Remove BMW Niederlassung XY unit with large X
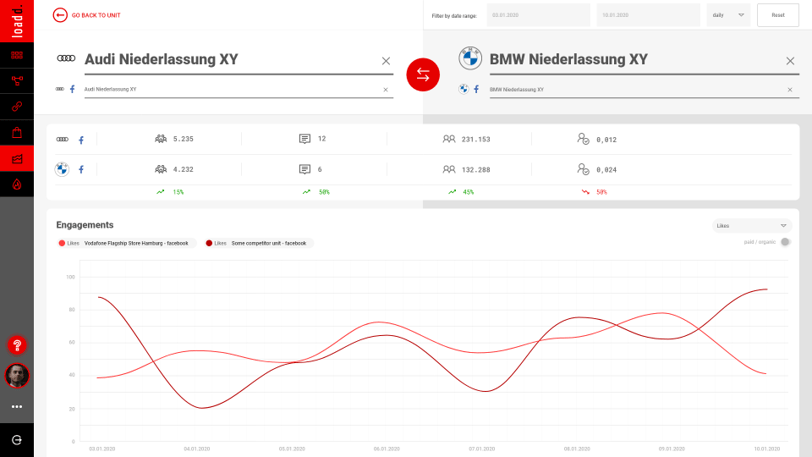The width and height of the screenshot is (812, 457). coord(790,61)
